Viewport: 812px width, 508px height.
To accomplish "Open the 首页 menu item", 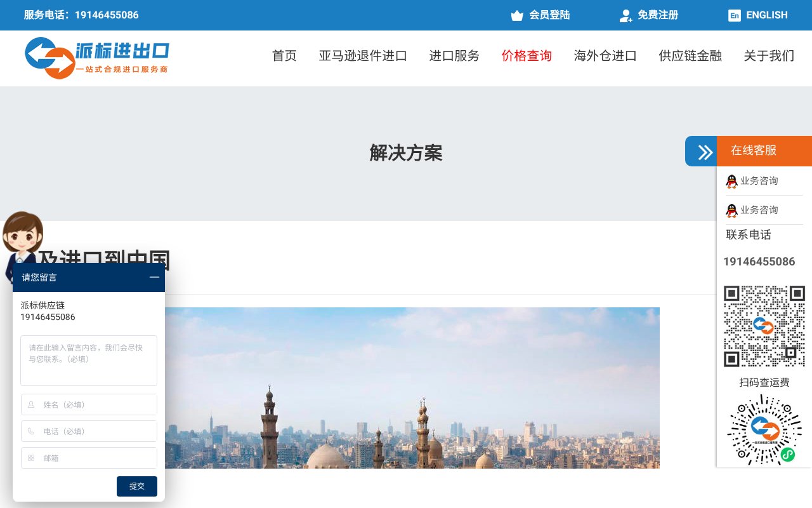I will click(284, 56).
